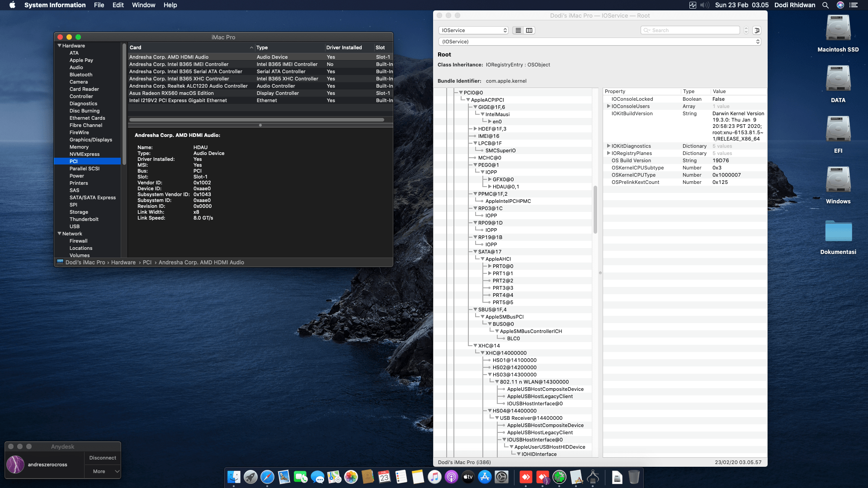
Task: Open the Thunderbolt sidebar entry
Action: [x=84, y=219]
